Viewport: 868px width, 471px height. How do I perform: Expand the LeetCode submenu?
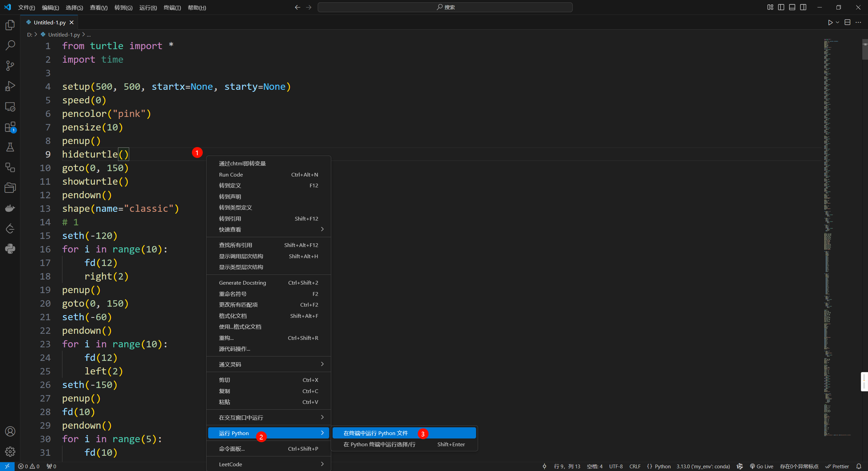pyautogui.click(x=269, y=464)
